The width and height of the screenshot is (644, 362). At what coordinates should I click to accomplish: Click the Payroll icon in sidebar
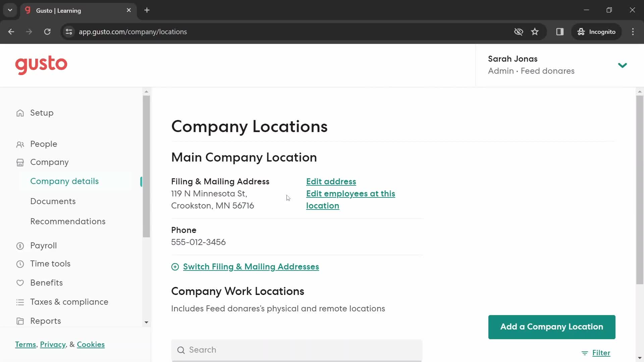point(20,246)
